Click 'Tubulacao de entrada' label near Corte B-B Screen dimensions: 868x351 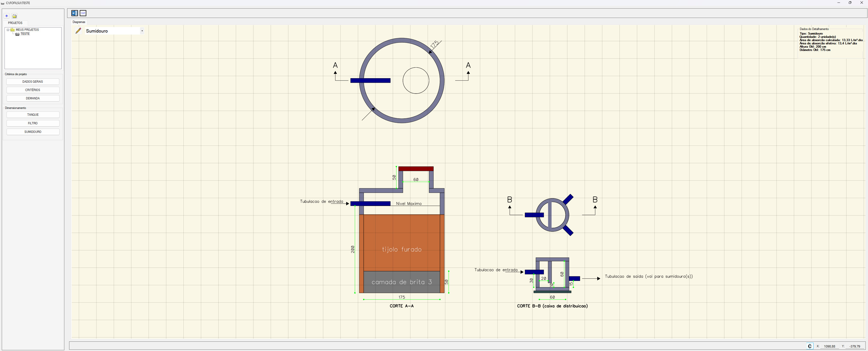[x=496, y=270]
